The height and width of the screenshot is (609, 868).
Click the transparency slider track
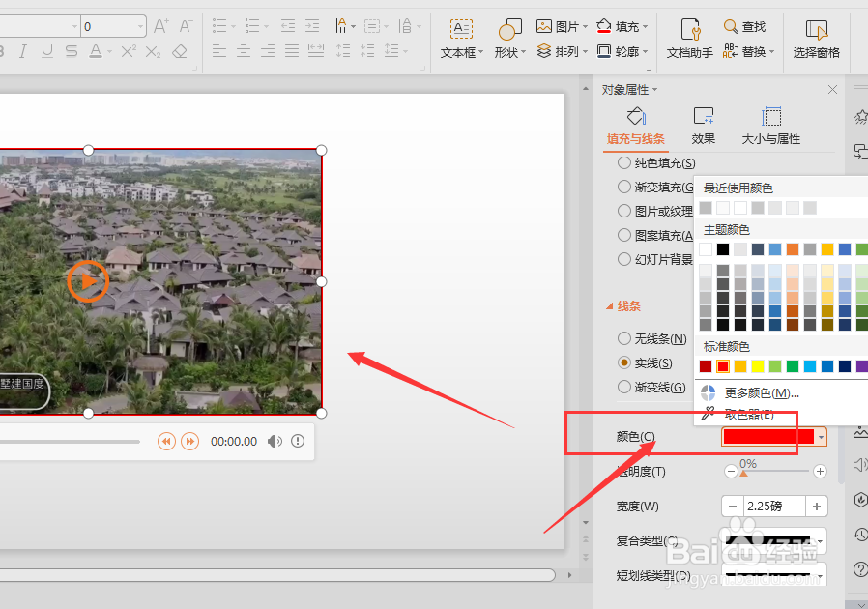[775, 471]
